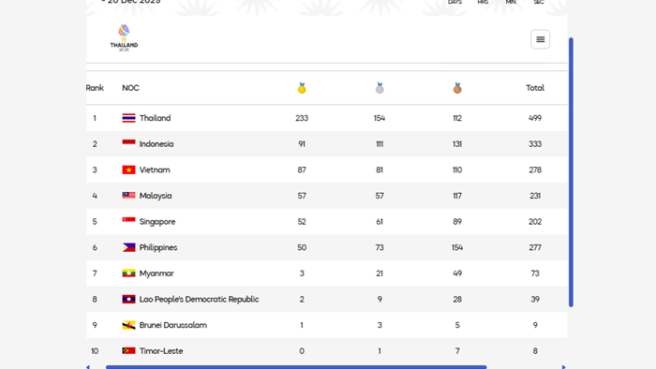The width and height of the screenshot is (656, 369).
Task: Click the right scroll arrow
Action: coord(564,367)
